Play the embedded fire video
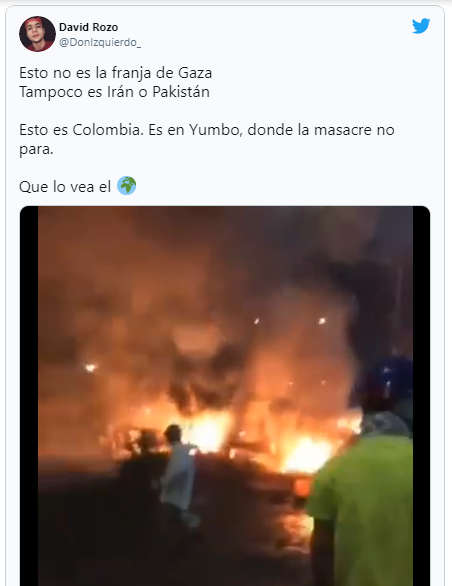The width and height of the screenshot is (452, 586). pos(225,396)
